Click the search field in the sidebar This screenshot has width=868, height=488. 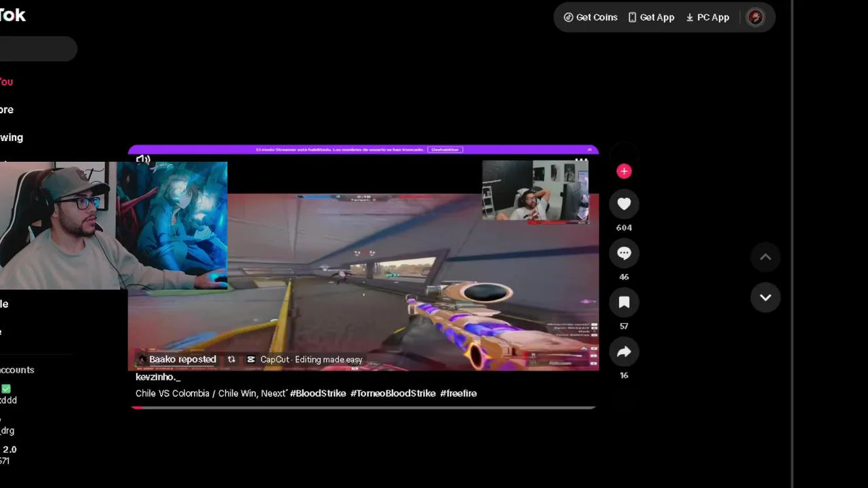click(x=38, y=49)
